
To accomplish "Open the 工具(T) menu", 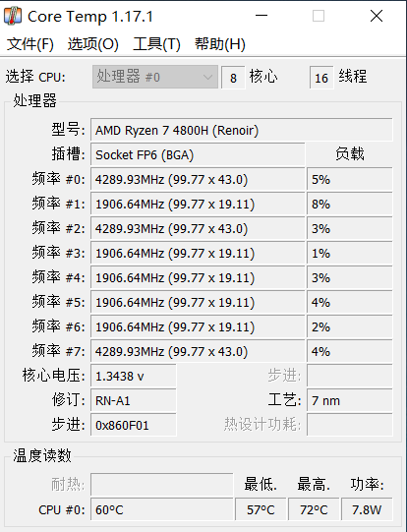I will point(156,44).
